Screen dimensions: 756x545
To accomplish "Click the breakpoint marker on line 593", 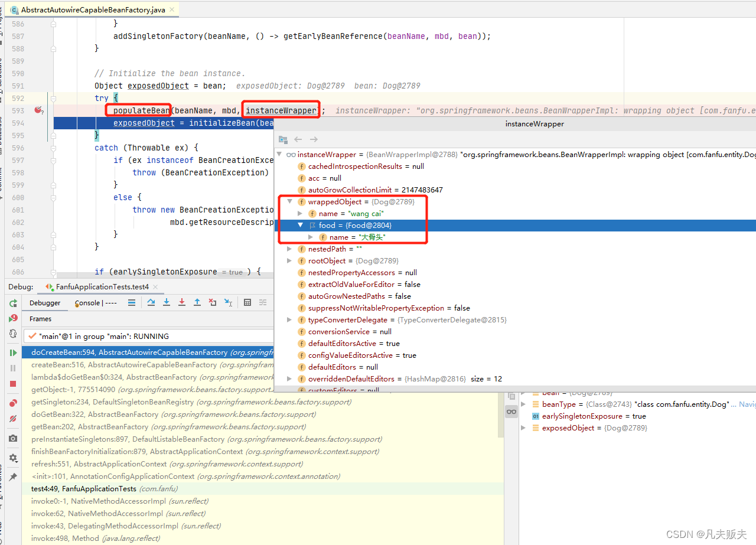I will click(39, 110).
